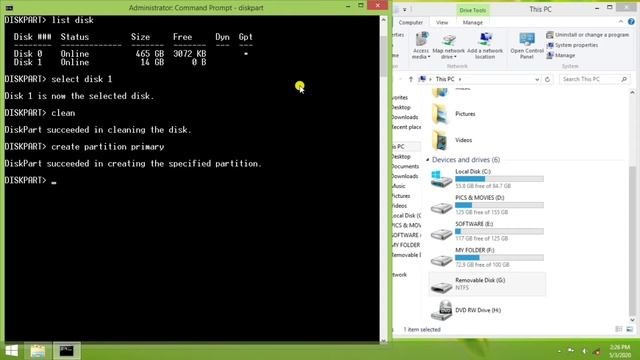The width and height of the screenshot is (640, 360).
Task: Show hidden system tray icons
Action: (559, 351)
